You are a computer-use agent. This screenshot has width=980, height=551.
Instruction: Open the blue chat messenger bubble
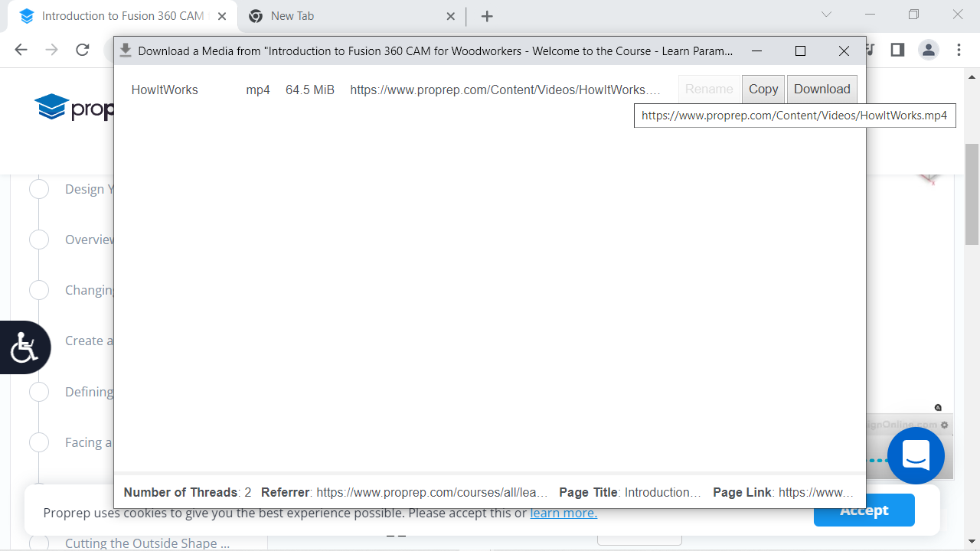[x=916, y=456]
